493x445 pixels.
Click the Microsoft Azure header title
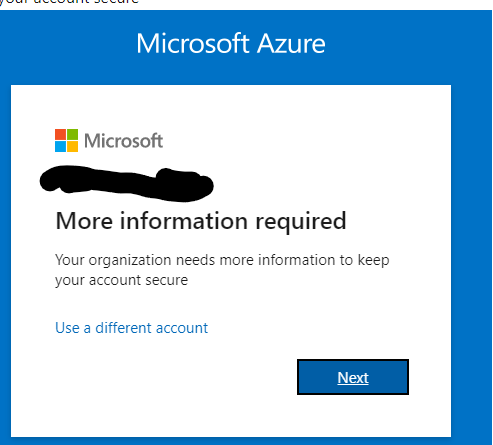click(231, 43)
